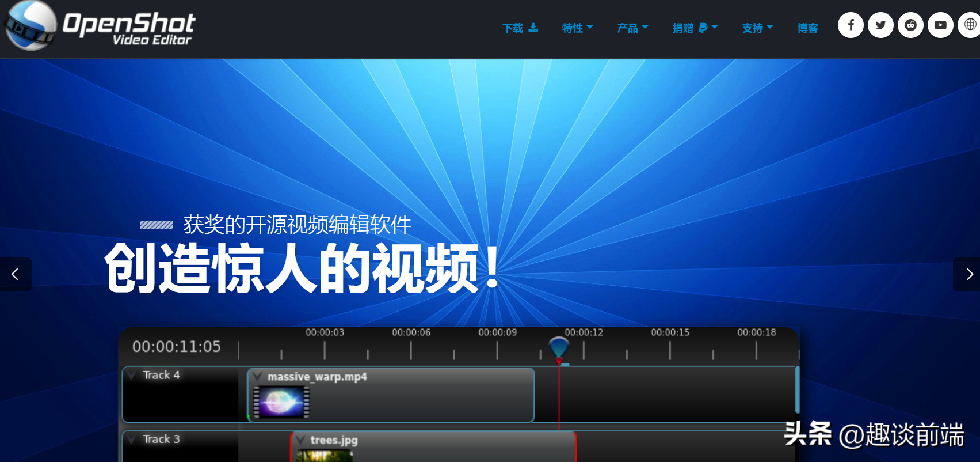Click the blue playhead marker on timeline
This screenshot has height=462, width=980.
[559, 349]
